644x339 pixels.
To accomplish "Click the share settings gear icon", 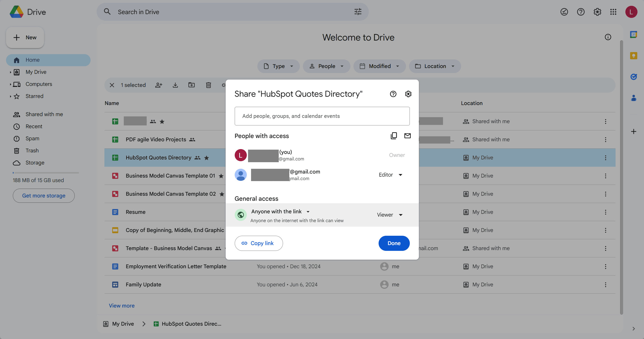I will [408, 94].
